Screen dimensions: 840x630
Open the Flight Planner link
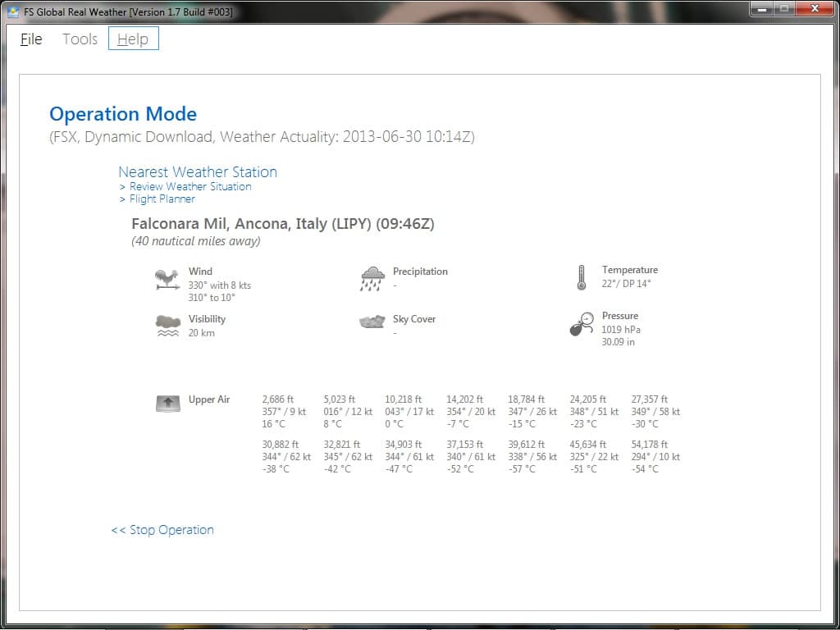[162, 199]
